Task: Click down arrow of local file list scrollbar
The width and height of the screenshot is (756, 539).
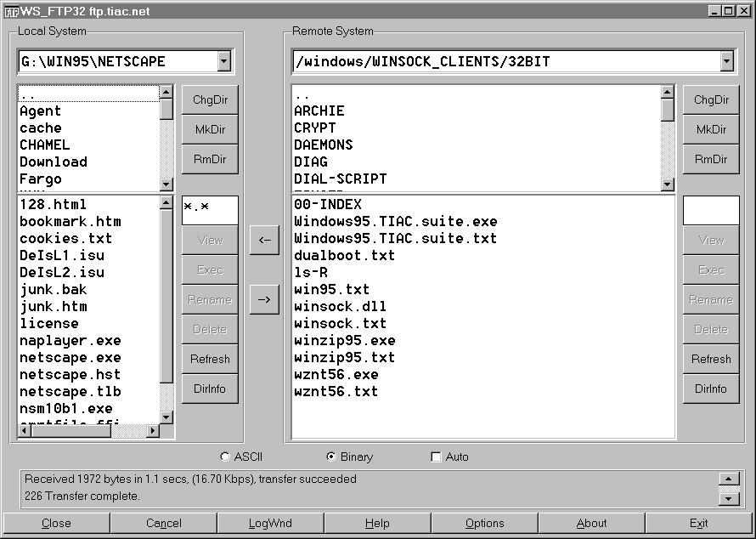Action: (166, 417)
